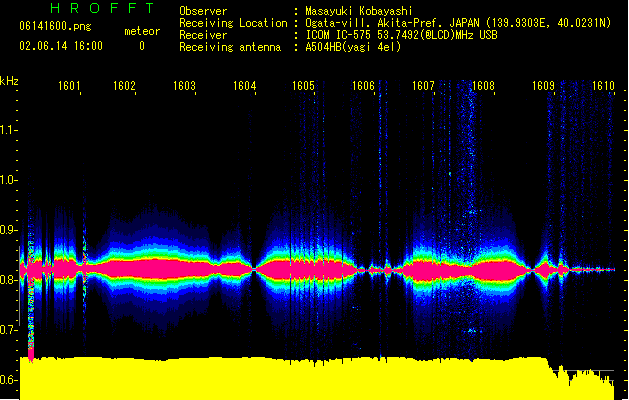Click the 1602 time marker
Screen dimensions: 629x400
point(124,85)
